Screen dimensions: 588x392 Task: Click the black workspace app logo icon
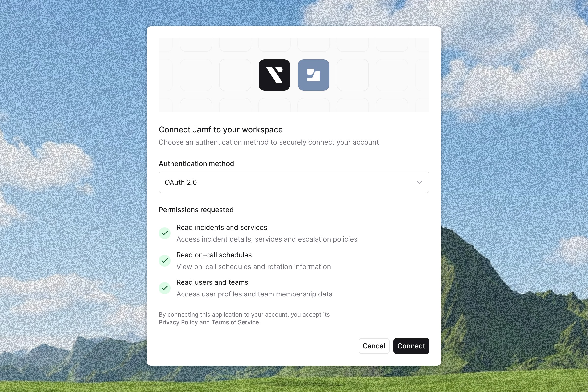[x=274, y=75]
